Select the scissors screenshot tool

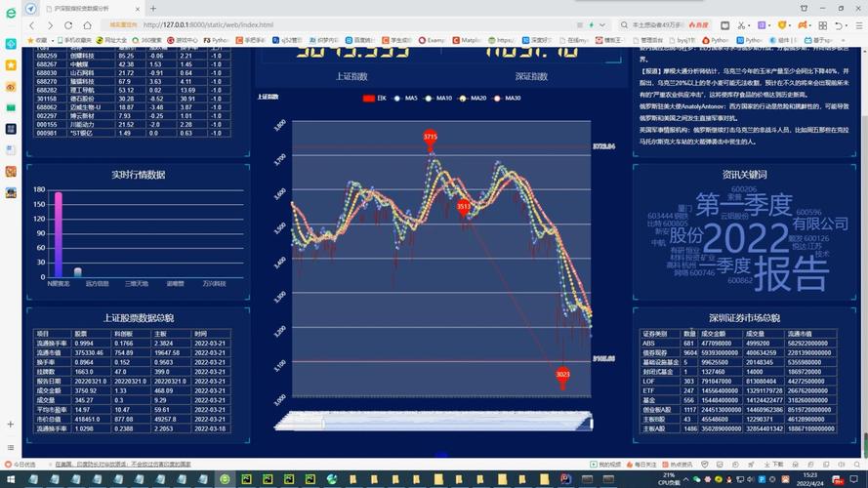coord(741,25)
